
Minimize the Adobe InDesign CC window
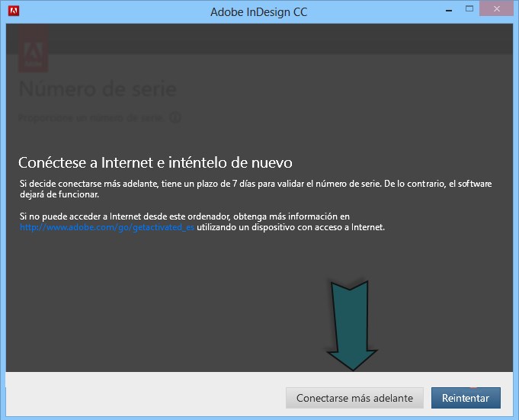click(449, 10)
